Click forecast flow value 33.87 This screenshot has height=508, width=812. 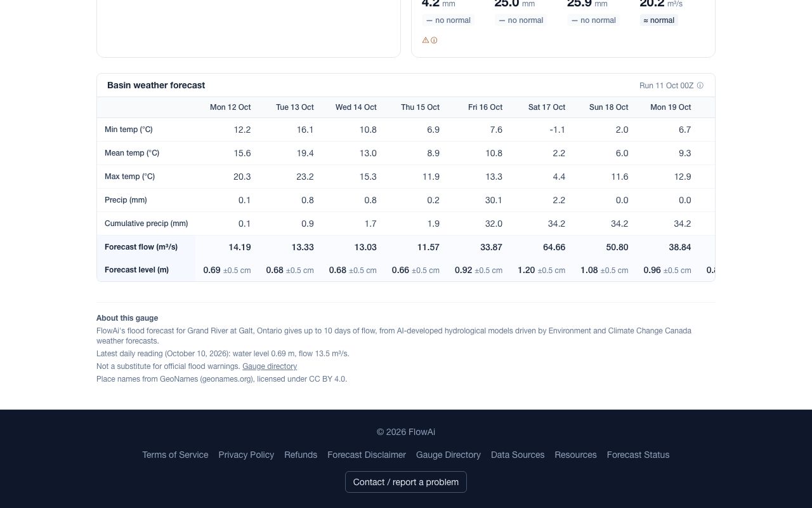point(492,247)
